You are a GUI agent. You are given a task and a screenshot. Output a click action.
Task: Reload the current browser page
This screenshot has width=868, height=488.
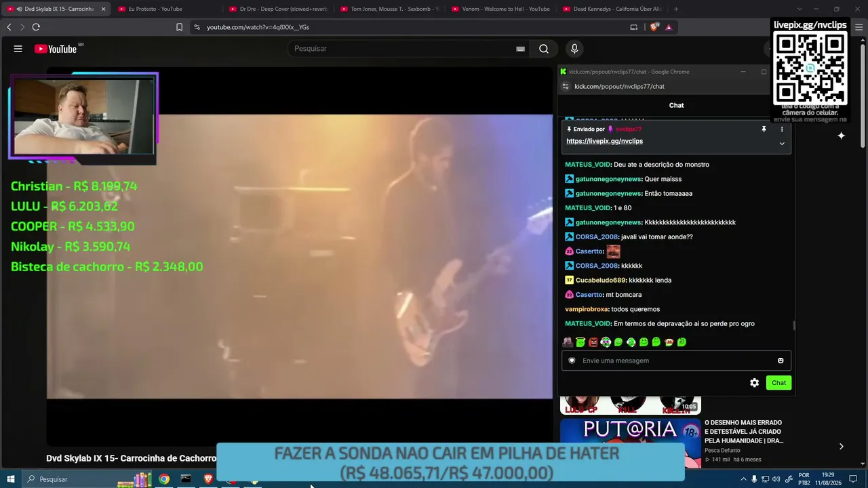pyautogui.click(x=36, y=27)
